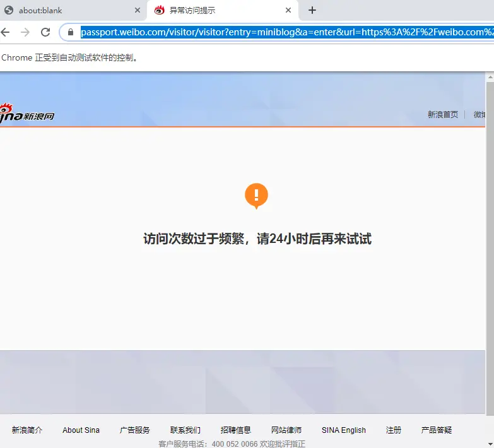Click the vertical scrollbar thumb
This screenshot has height=448, width=494.
click(490, 249)
